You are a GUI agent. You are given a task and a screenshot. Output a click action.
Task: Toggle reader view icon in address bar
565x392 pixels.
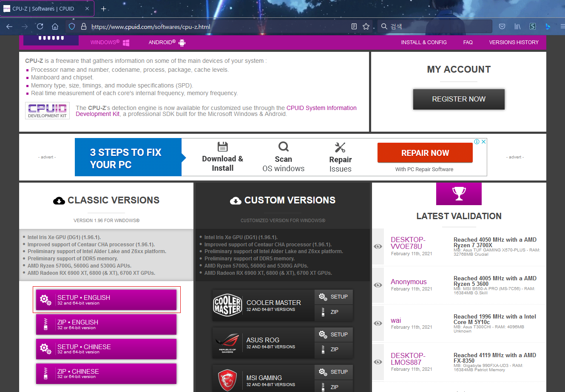(x=354, y=26)
